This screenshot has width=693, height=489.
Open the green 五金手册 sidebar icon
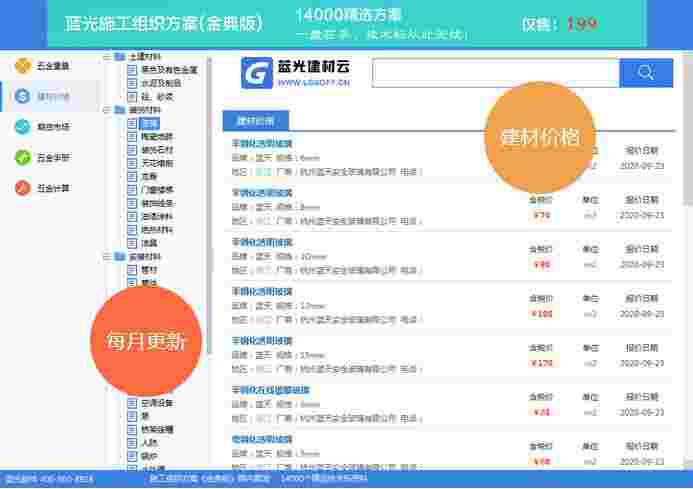(23, 157)
